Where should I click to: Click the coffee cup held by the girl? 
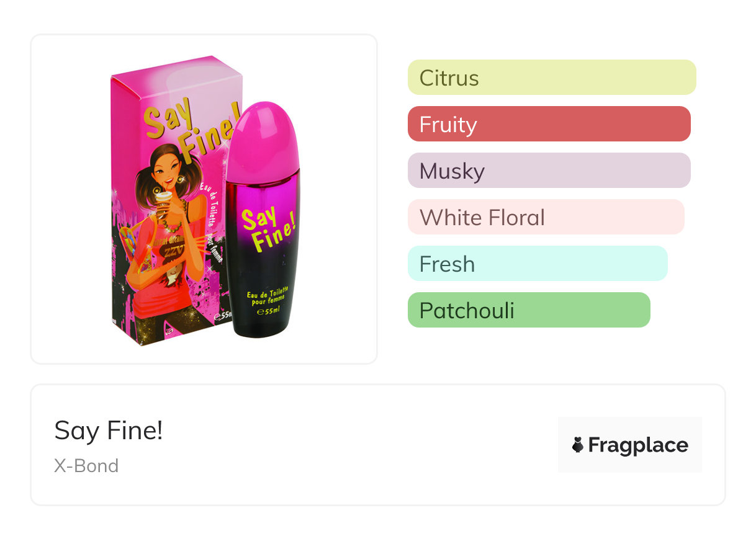pos(164,202)
